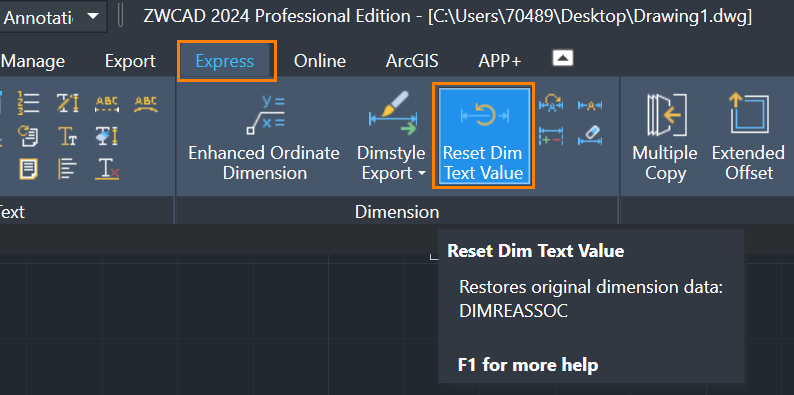The height and width of the screenshot is (395, 794).
Task: Switch to the Online tab
Action: (x=320, y=61)
